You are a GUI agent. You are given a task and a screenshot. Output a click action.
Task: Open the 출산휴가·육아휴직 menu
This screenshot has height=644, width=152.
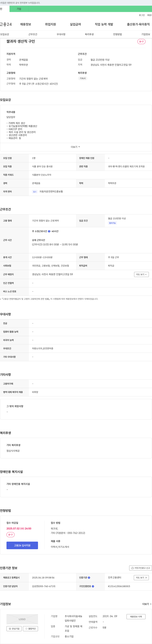(x=138, y=24)
